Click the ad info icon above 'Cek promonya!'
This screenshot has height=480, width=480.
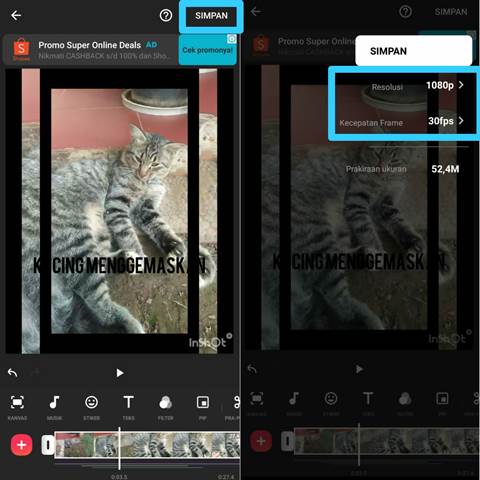click(x=232, y=39)
